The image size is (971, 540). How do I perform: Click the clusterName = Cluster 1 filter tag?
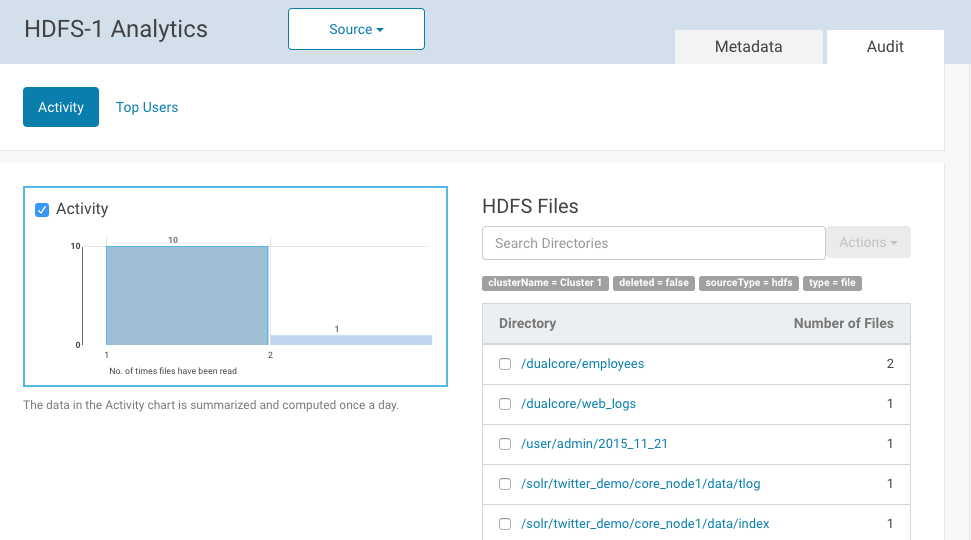coord(545,283)
